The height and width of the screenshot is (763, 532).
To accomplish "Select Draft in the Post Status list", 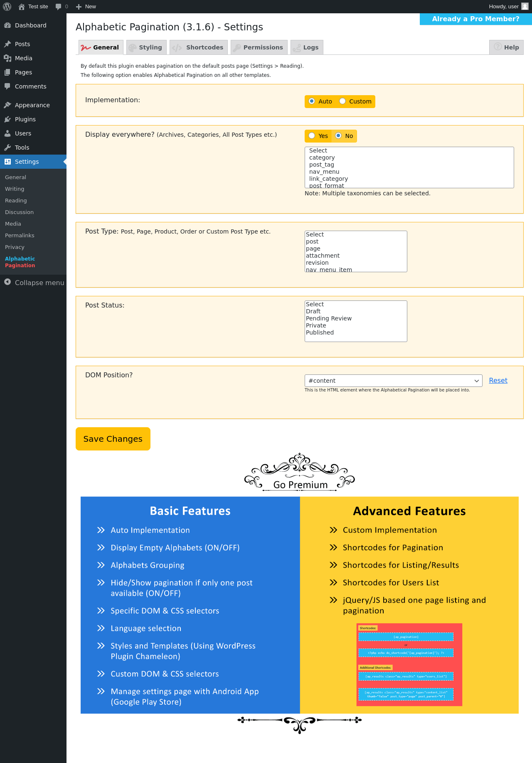I will 356,311.
